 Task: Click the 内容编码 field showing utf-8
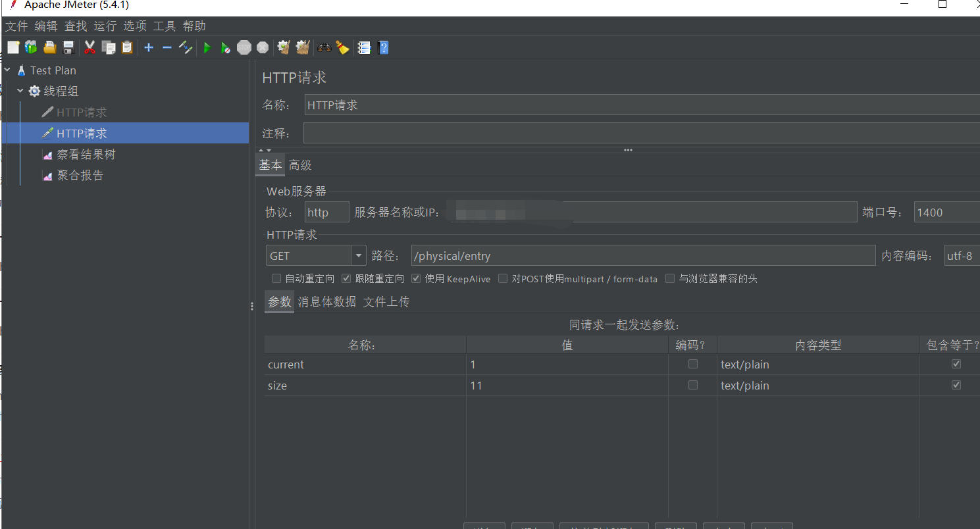pos(962,256)
